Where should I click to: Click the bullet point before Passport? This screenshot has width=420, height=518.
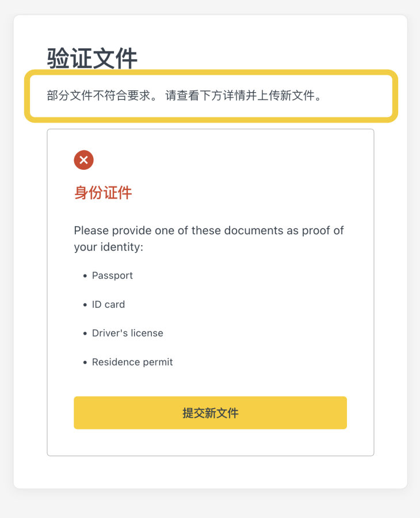tap(85, 276)
